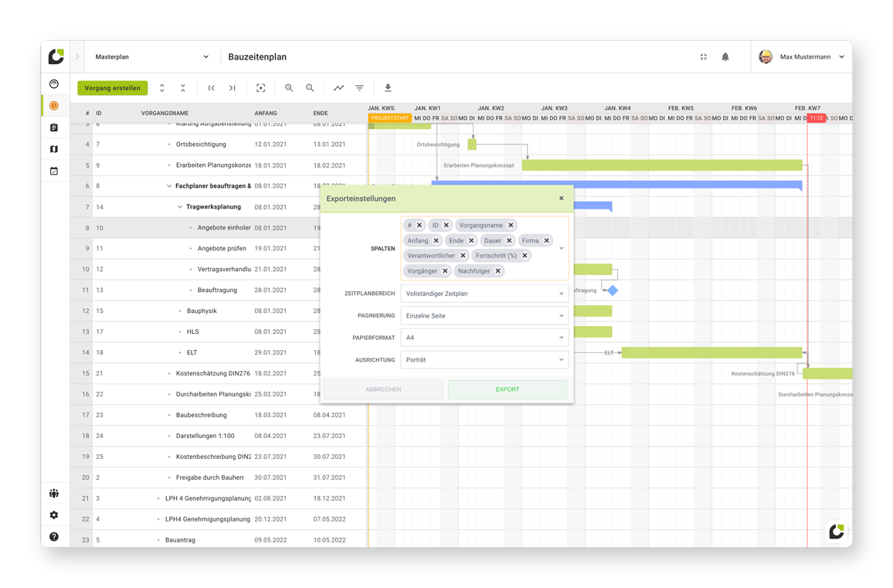Open the team members sidebar icon
The width and height of the screenshot is (893, 588).
click(54, 494)
